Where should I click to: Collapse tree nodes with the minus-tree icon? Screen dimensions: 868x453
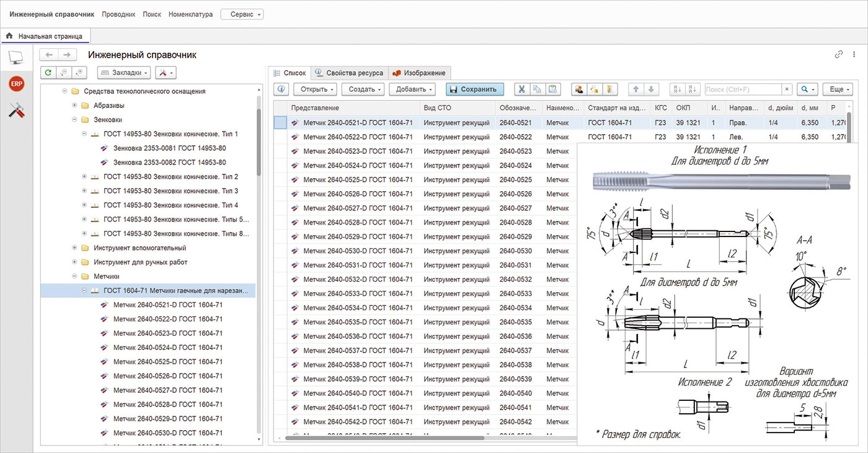click(64, 73)
